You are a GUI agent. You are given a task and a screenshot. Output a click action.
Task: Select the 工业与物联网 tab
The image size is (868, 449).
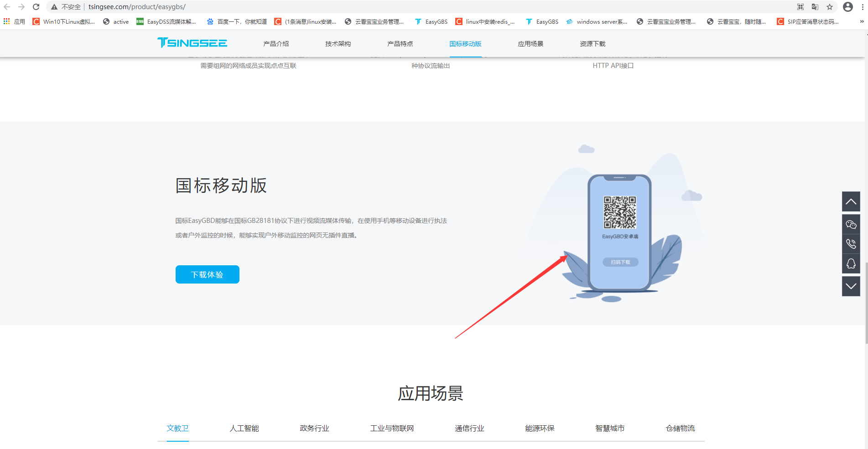click(392, 428)
